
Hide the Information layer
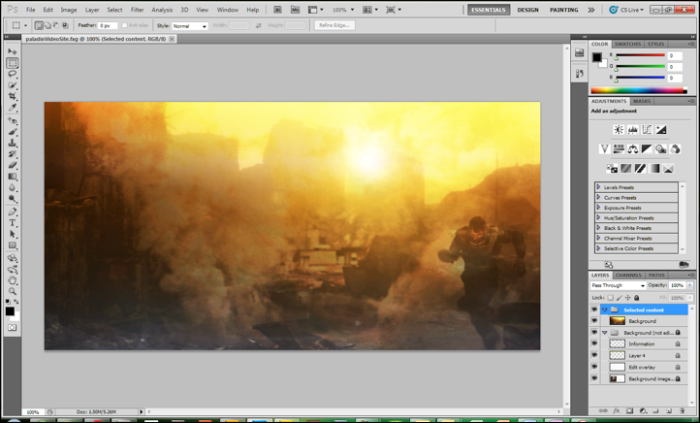click(594, 344)
